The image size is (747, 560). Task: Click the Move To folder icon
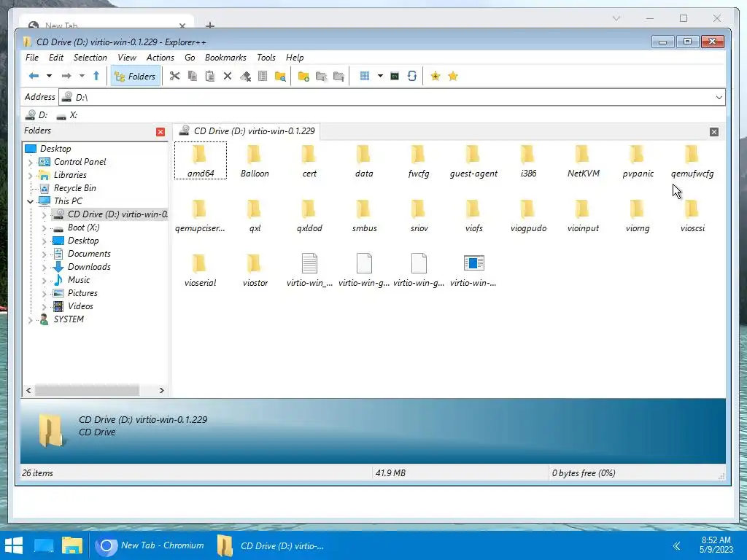click(338, 76)
